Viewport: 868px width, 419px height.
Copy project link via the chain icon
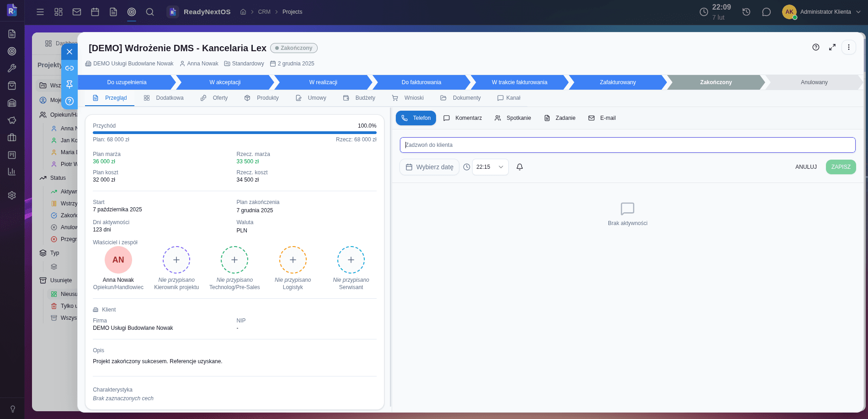(x=69, y=68)
